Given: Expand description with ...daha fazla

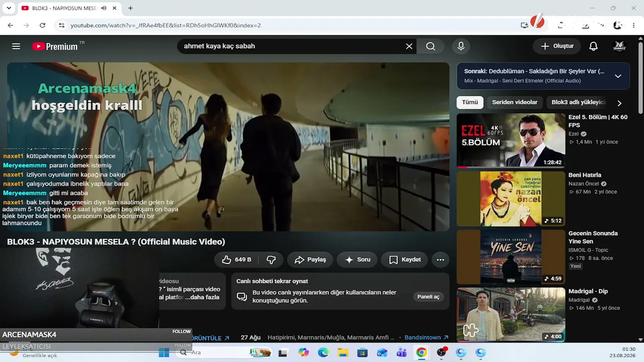Looking at the screenshot, I should [x=202, y=297].
